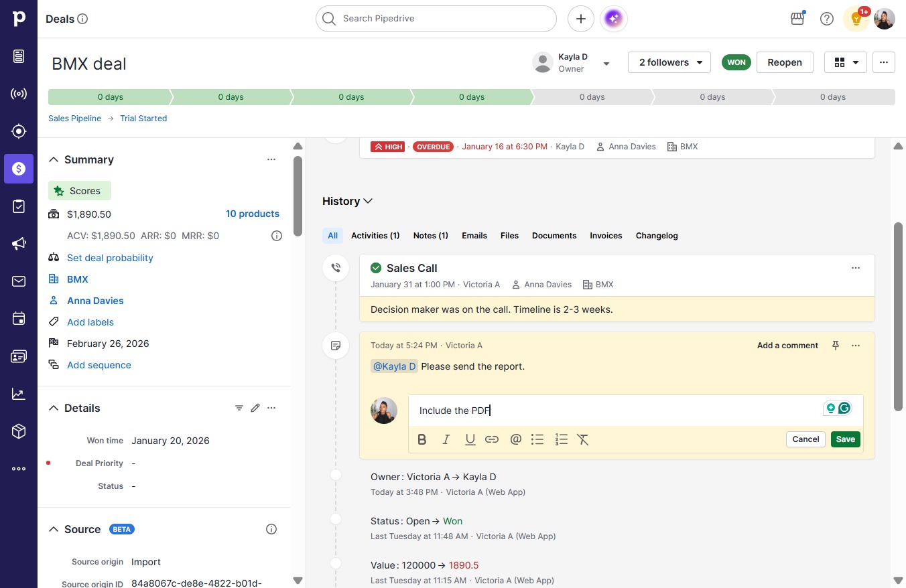Open the Pipedrive home logo
906x588 pixels.
(x=19, y=19)
